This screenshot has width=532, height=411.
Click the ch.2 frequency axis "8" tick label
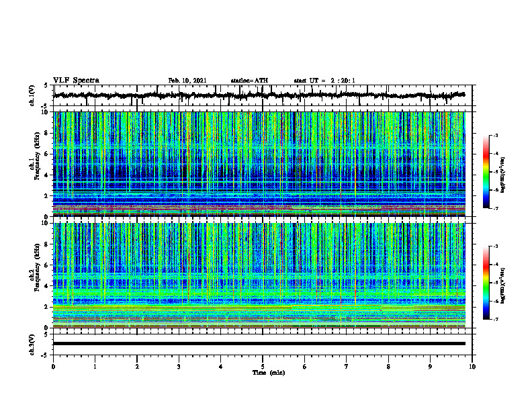click(x=47, y=244)
